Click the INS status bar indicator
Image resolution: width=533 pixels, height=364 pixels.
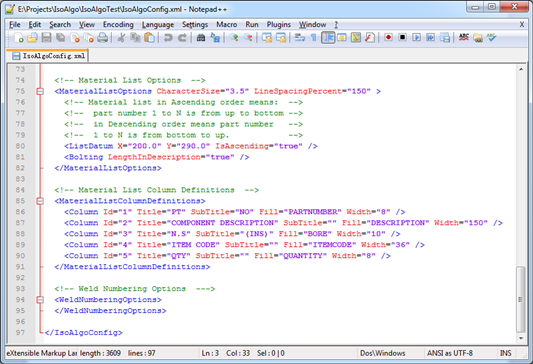[x=505, y=353]
